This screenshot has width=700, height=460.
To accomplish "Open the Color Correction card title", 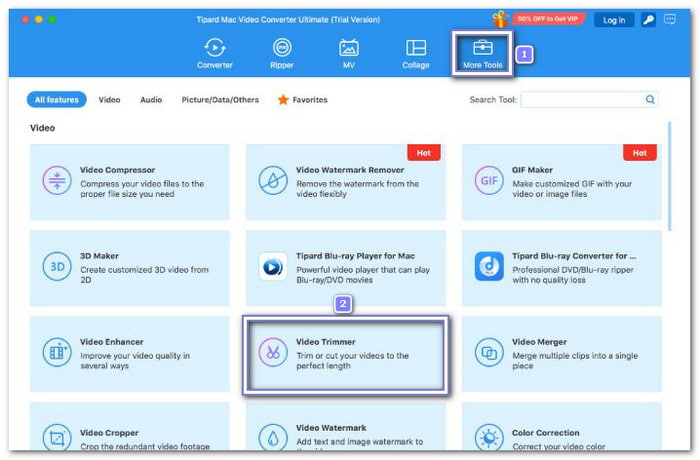I will [x=546, y=433].
